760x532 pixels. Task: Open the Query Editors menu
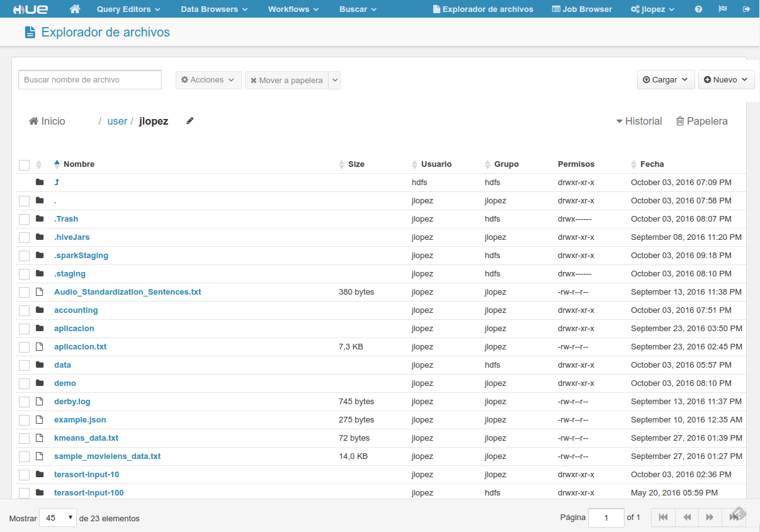pyautogui.click(x=128, y=9)
